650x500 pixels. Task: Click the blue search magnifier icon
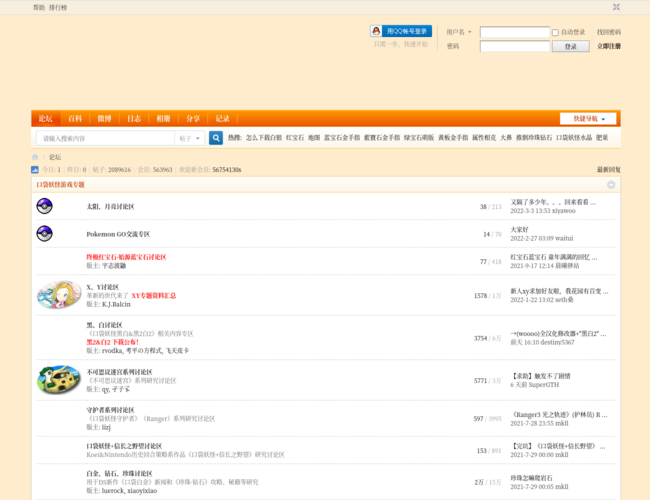[215, 138]
